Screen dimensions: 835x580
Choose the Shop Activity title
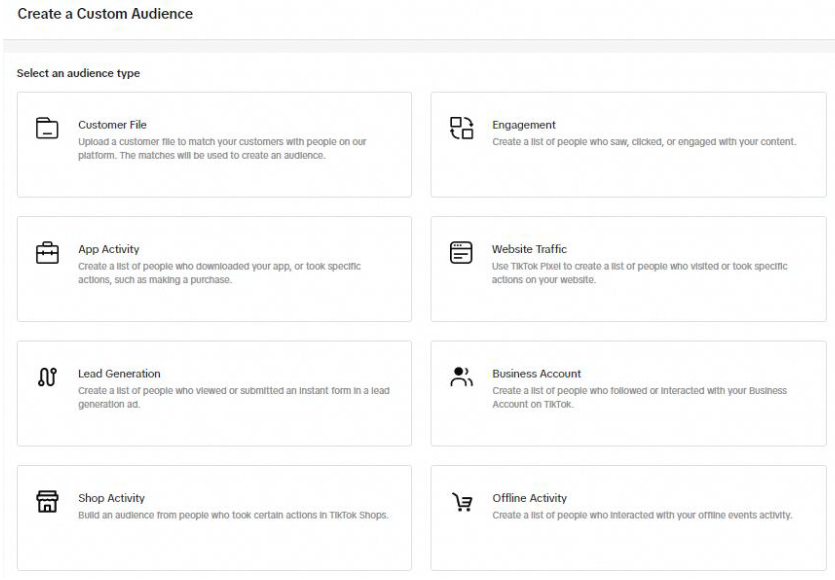[x=111, y=498]
